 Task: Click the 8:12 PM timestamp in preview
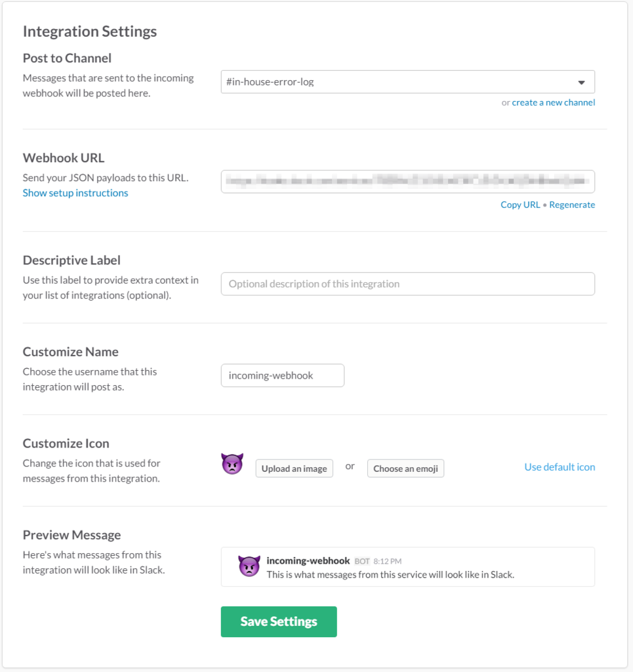[388, 562]
